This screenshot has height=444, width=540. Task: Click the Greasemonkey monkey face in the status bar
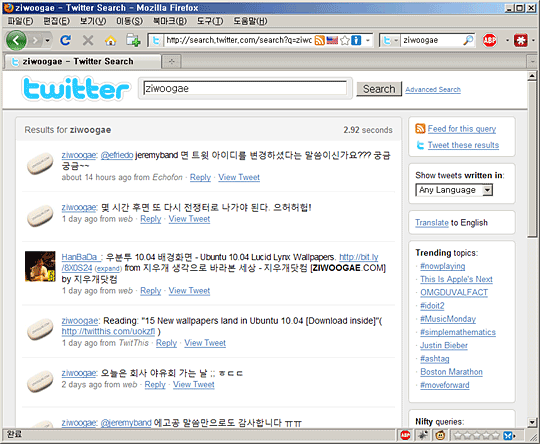click(440, 435)
